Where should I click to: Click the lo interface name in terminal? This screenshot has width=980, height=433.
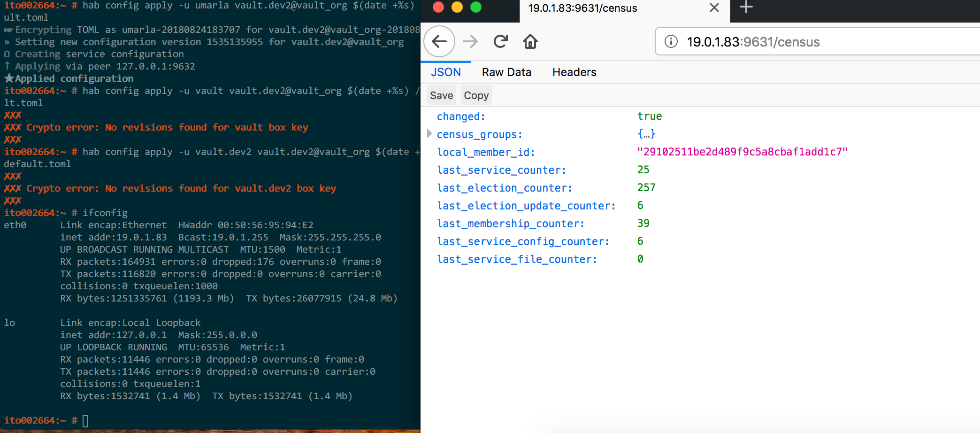[9, 323]
